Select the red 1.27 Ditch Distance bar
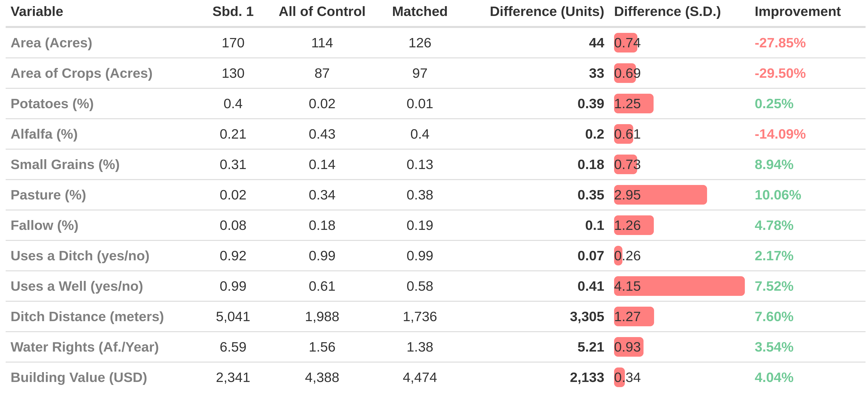This screenshot has width=868, height=393. click(633, 317)
